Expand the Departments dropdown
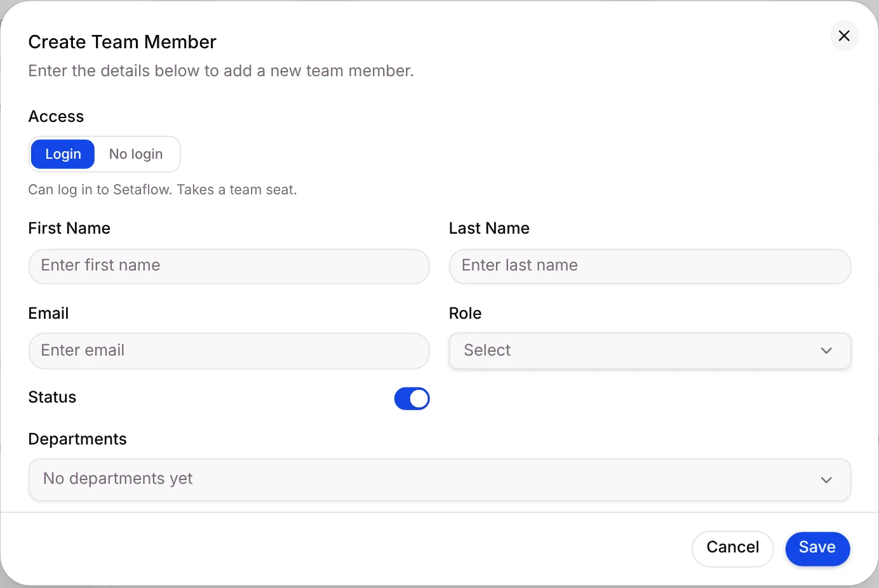This screenshot has height=588, width=879. coord(439,479)
